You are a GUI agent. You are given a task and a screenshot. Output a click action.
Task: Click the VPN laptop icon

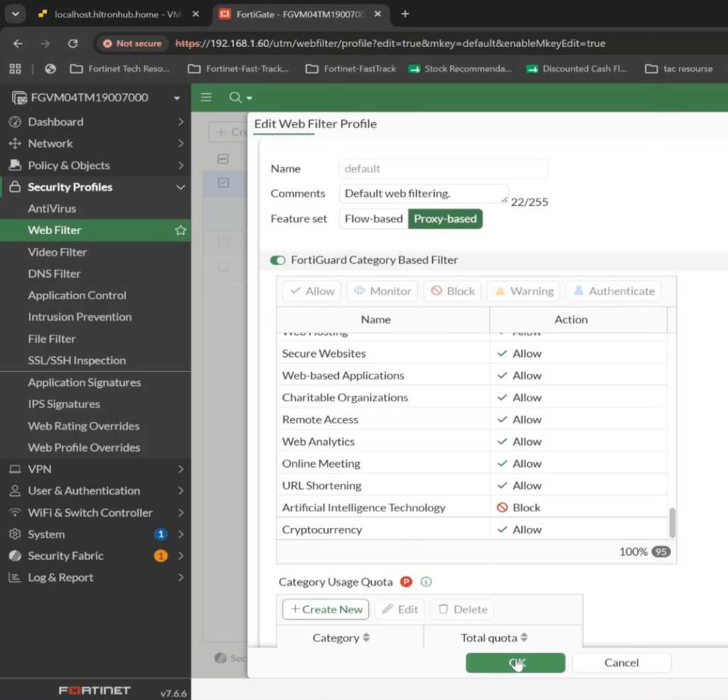[16, 469]
